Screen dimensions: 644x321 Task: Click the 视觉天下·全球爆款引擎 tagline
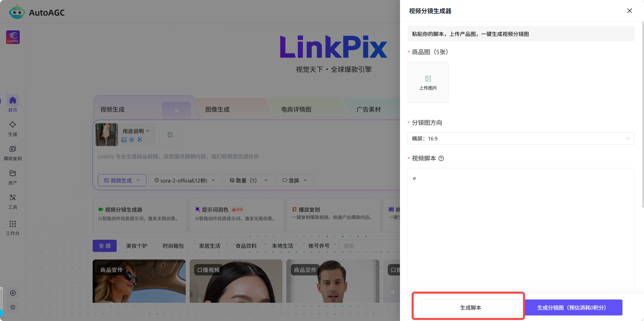click(334, 69)
